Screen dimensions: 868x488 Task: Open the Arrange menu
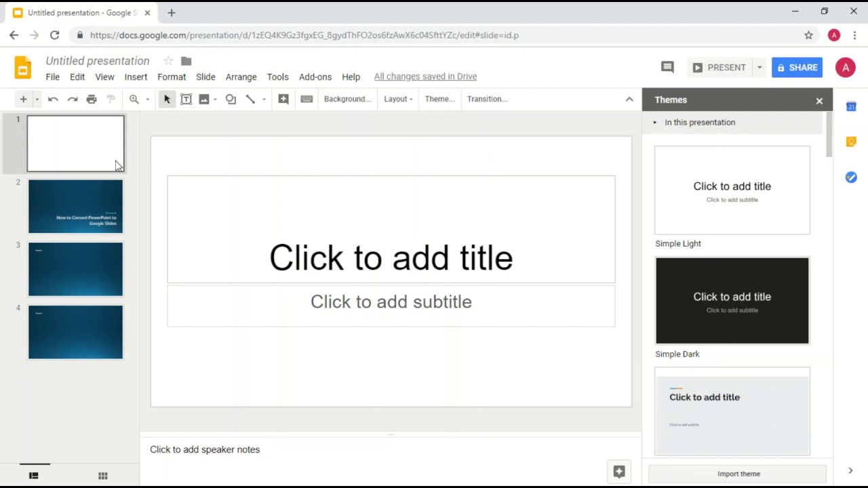(241, 77)
